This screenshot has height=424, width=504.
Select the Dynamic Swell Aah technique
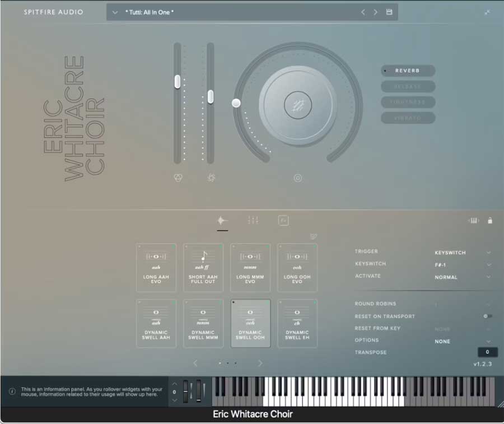156,323
